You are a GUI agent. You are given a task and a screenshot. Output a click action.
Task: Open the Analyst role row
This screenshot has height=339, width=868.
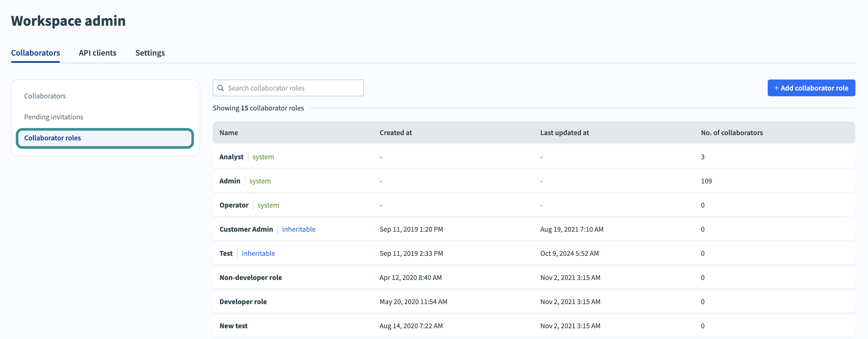pyautogui.click(x=534, y=157)
